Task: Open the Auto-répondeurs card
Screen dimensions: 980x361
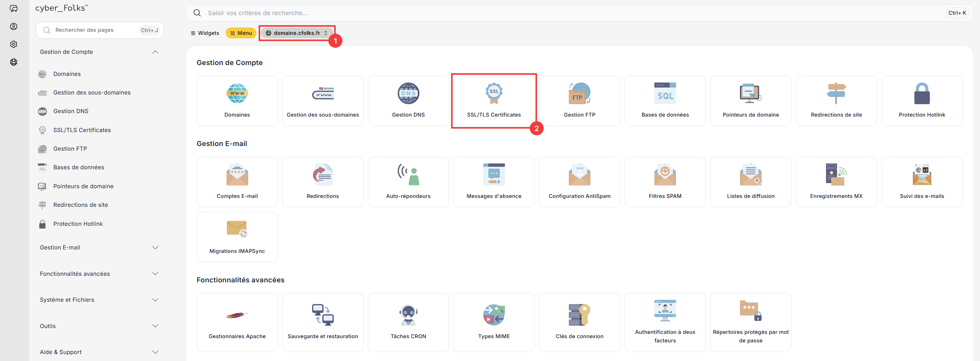Action: (x=408, y=182)
